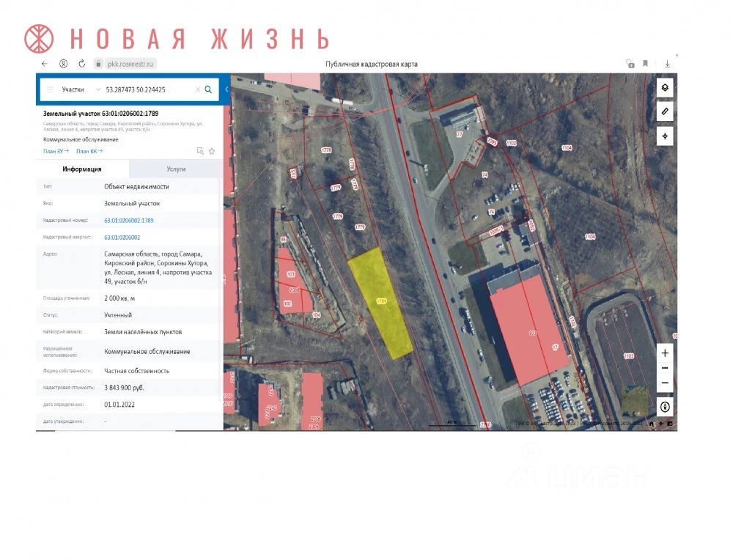
Task: Click the 2 000 кв. м area value
Action: tap(119, 298)
